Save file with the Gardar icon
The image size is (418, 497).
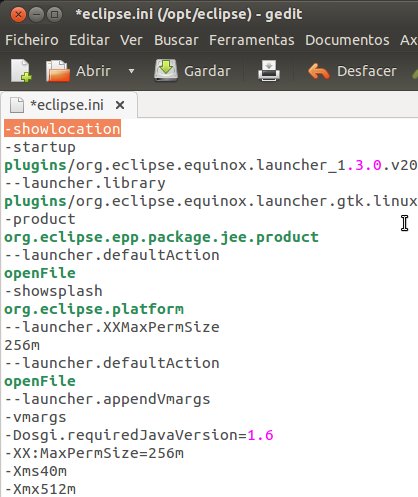click(x=166, y=70)
